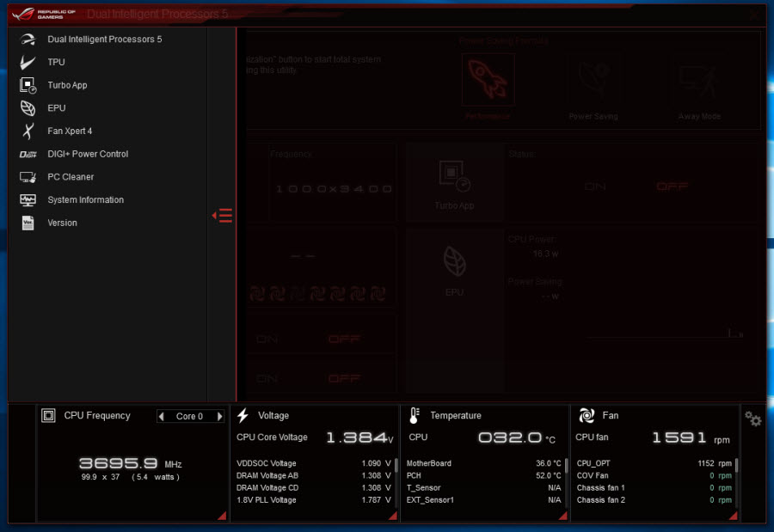The height and width of the screenshot is (532, 774).
Task: Choose the Power Saving mode icon
Action: tap(593, 79)
